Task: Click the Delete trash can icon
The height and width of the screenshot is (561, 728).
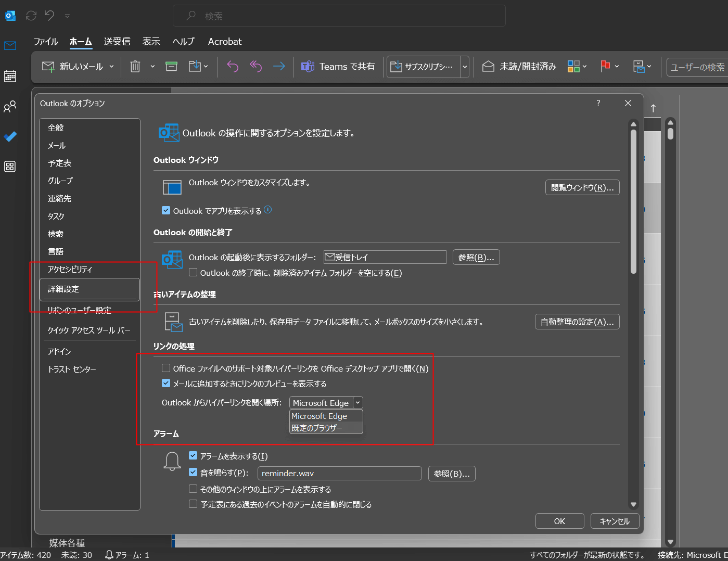Action: click(135, 67)
